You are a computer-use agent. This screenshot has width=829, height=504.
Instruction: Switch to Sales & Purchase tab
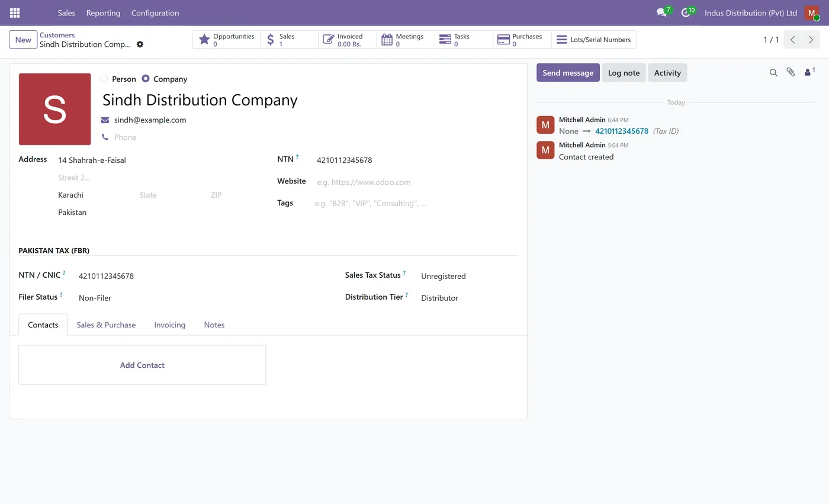[106, 325]
